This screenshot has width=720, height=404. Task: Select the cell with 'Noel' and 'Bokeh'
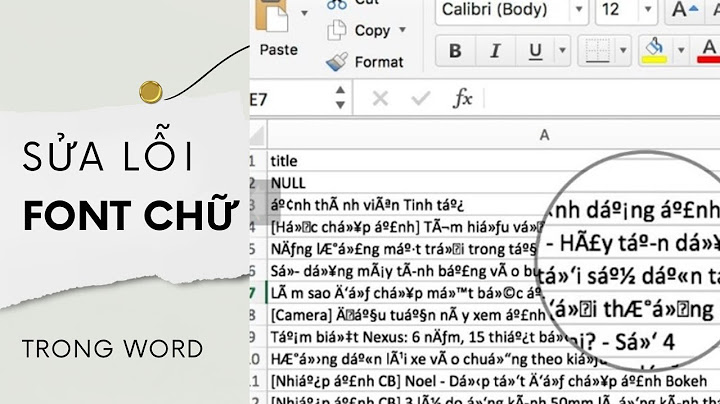pyautogui.click(x=494, y=381)
